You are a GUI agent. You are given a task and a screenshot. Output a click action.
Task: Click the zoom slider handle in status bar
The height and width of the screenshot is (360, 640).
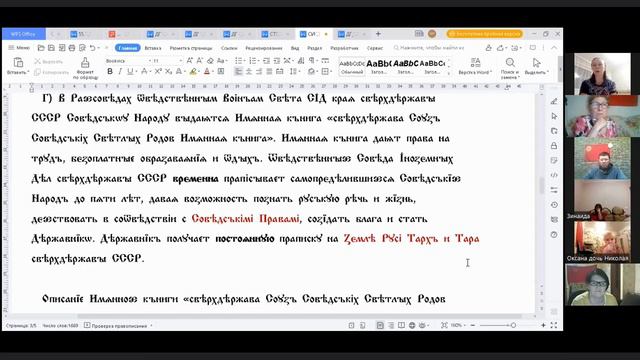pyautogui.click(x=513, y=325)
